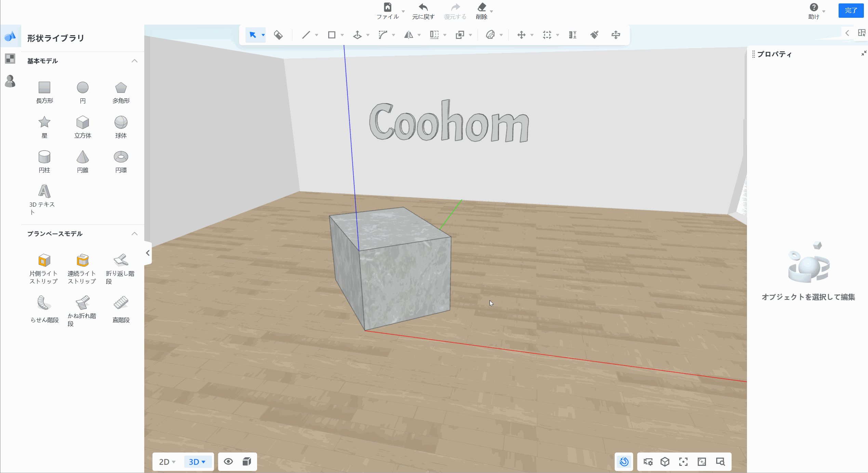This screenshot has height=473, width=868.
Task: Pick the paint bucket tool in toolbar
Action: coord(278,35)
